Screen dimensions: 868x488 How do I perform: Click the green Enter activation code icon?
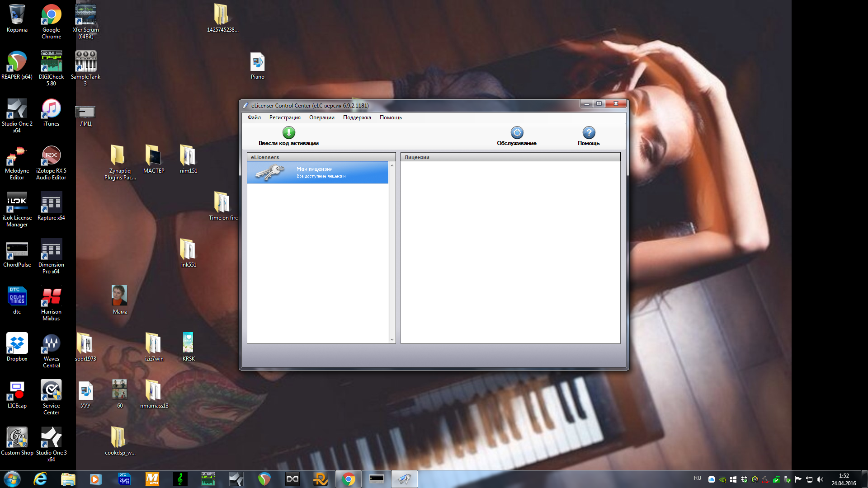(288, 133)
